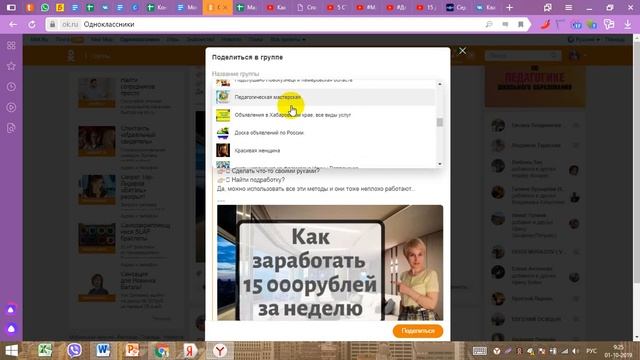The width and height of the screenshot is (640, 360).
Task: Click the tab manager icon at far left
Action: (x=11, y=7)
